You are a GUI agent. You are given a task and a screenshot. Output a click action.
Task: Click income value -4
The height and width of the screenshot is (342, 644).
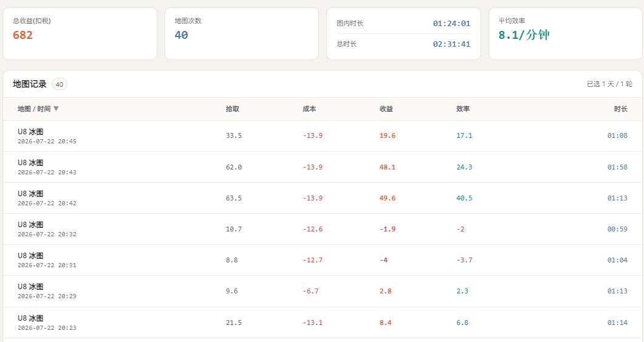click(383, 260)
